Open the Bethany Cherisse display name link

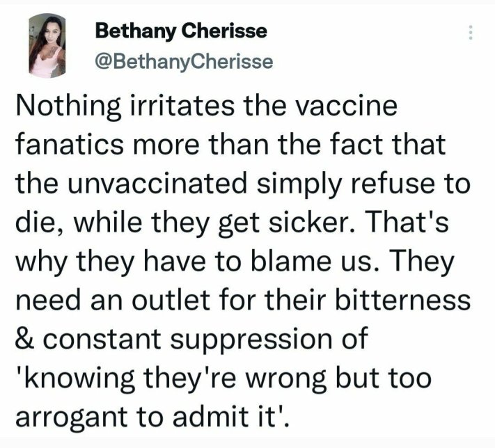coord(180,31)
